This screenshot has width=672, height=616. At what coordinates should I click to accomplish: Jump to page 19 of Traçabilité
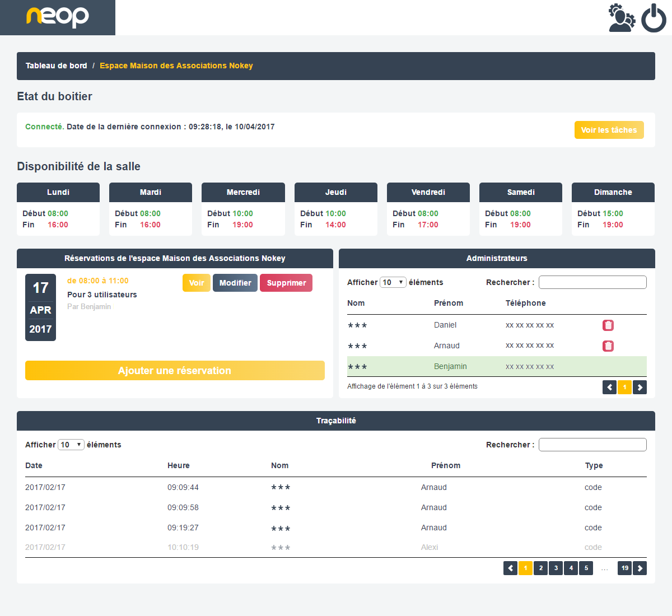tap(624, 568)
